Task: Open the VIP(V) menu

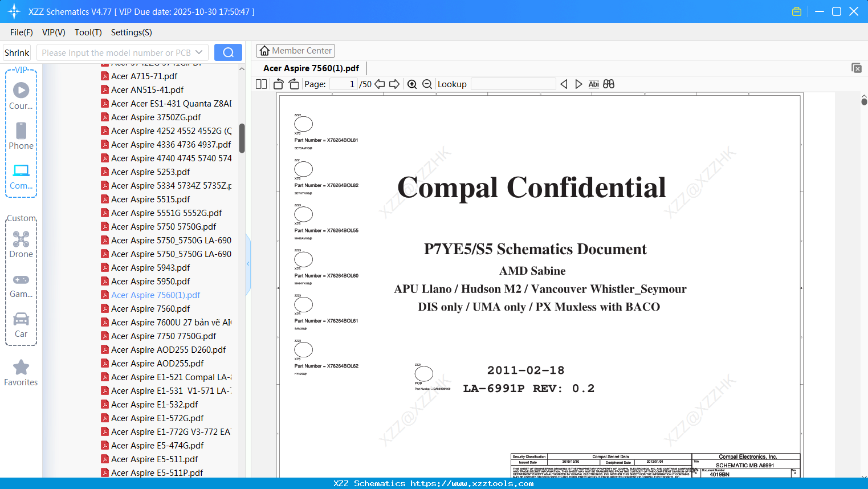Action: (54, 32)
